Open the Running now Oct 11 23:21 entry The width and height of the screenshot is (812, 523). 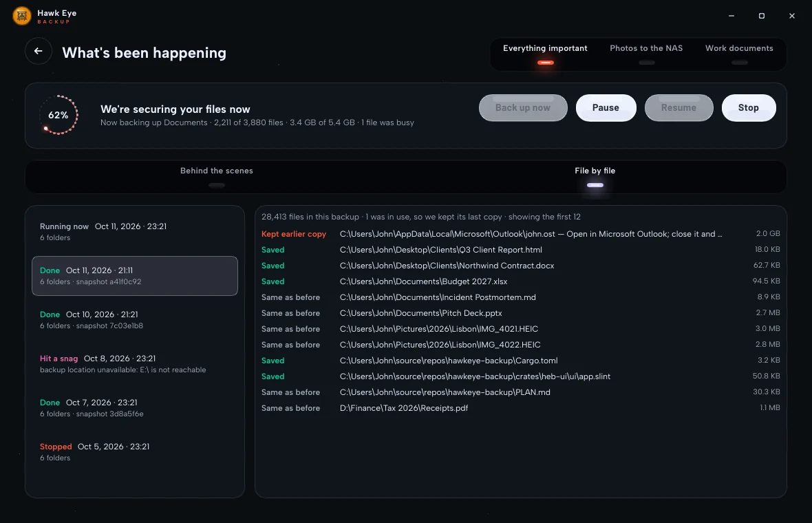tap(135, 232)
